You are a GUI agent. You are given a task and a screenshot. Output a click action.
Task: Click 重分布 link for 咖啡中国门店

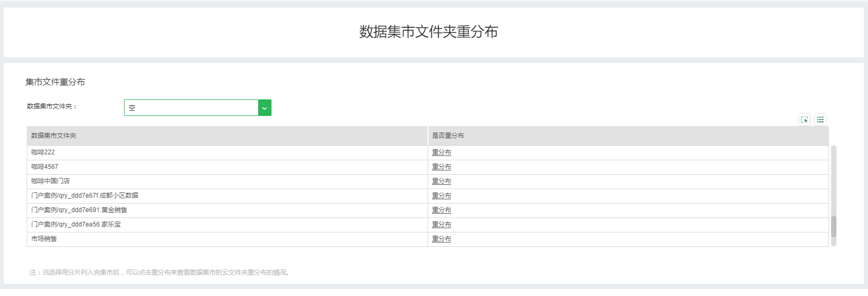click(441, 182)
